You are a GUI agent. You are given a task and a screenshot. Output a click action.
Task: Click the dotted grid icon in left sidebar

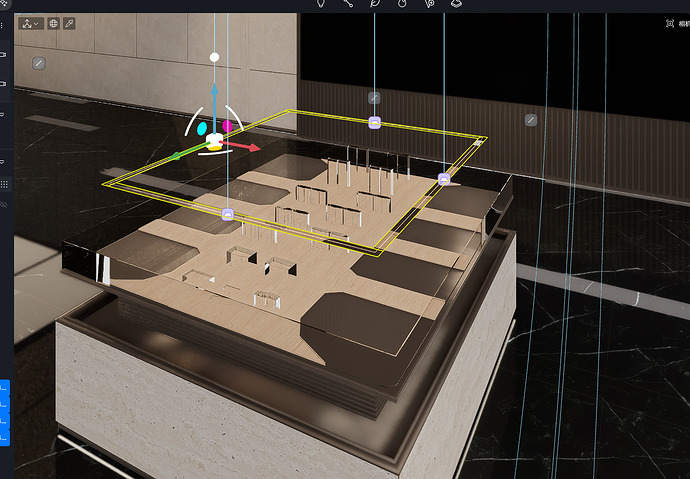pyautogui.click(x=4, y=184)
